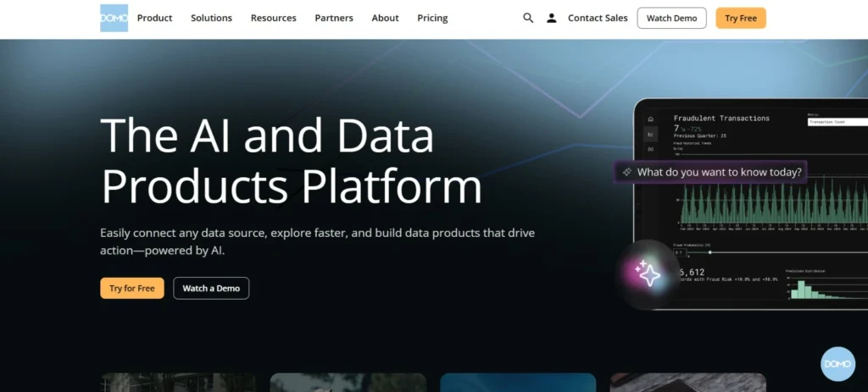Click the Contact Sales link
This screenshot has width=868, height=392.
pyautogui.click(x=597, y=18)
